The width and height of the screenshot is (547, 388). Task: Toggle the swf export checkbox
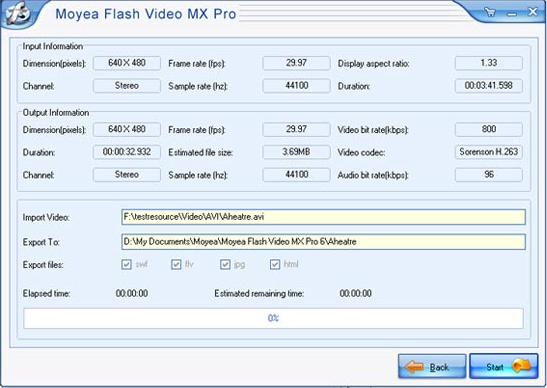pos(126,264)
